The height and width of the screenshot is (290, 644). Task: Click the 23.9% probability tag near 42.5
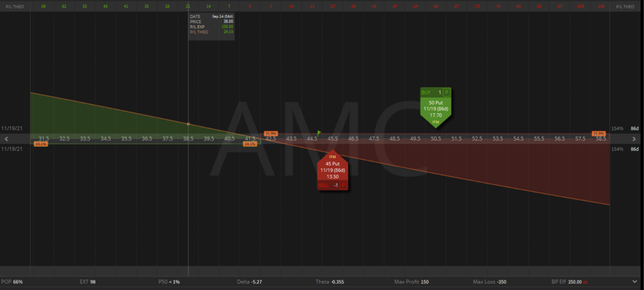(270, 133)
